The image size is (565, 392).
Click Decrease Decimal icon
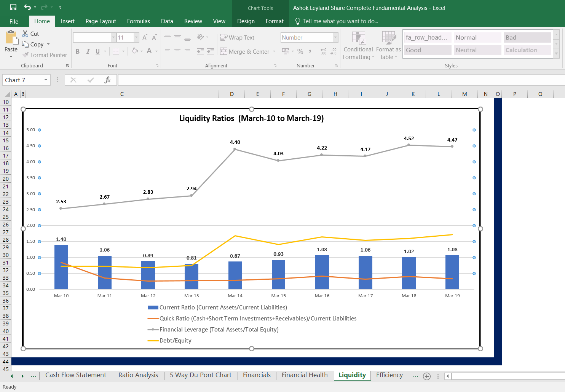(x=334, y=51)
